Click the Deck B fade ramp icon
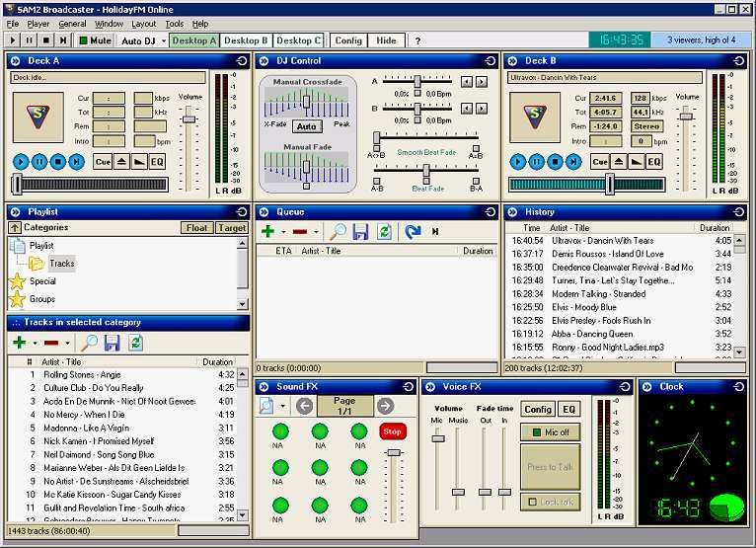The width and height of the screenshot is (756, 548). [x=637, y=162]
